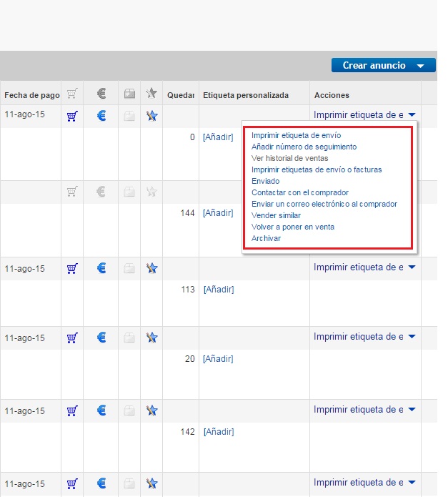Click the greyed star icon for the listing with 144 remaining
The width and height of the screenshot is (448, 497).
coord(151,192)
